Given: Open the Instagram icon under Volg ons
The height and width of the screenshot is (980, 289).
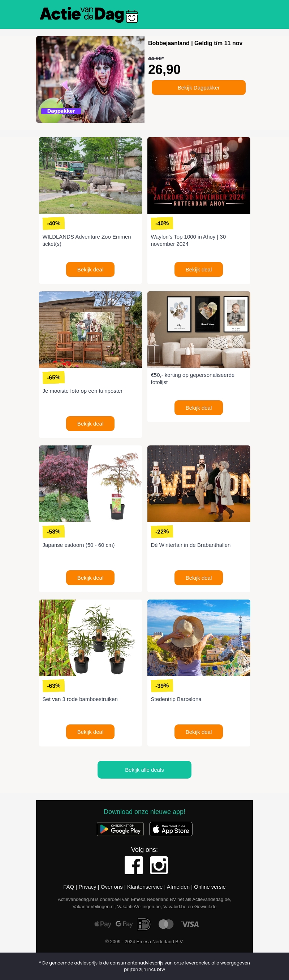Looking at the screenshot, I should pyautogui.click(x=159, y=865).
